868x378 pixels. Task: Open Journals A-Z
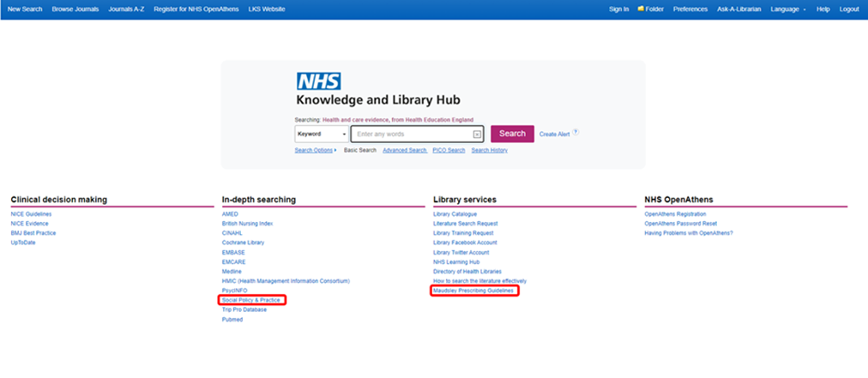[126, 9]
